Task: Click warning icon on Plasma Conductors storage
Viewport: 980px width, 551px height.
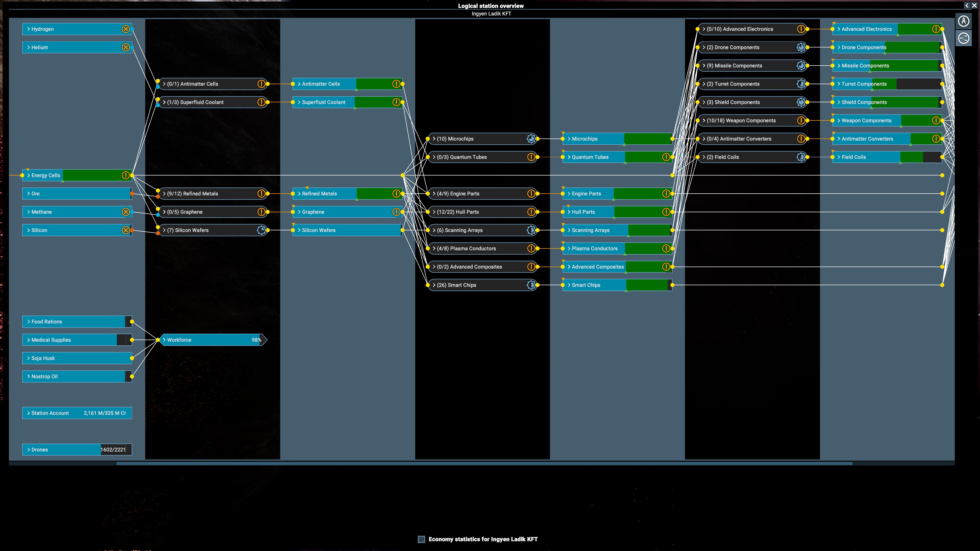Action: (666, 248)
